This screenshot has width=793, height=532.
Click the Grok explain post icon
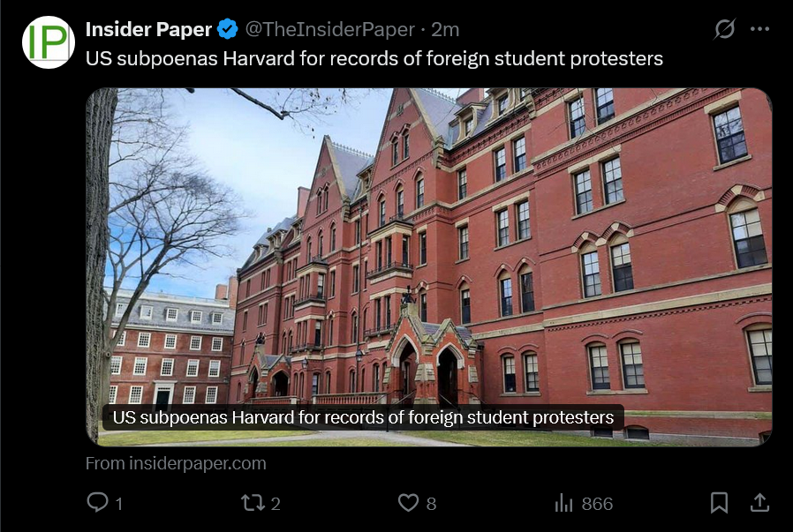[725, 29]
